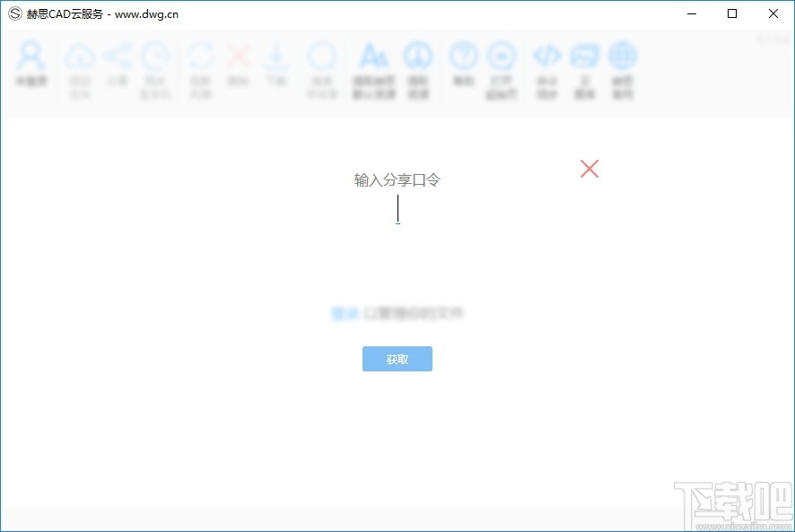Screen dimensions: 795x532
Task: Click the chat bubble feedback icon
Action: pos(585,56)
